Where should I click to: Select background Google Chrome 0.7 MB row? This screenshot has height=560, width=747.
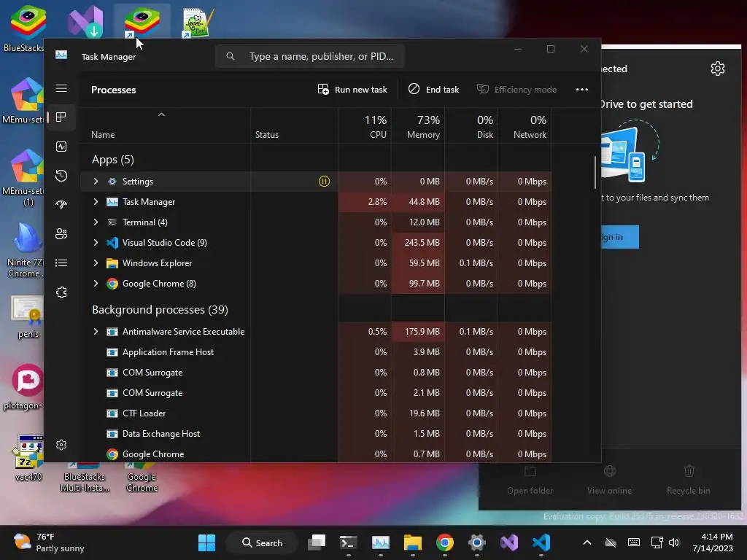[x=315, y=454]
